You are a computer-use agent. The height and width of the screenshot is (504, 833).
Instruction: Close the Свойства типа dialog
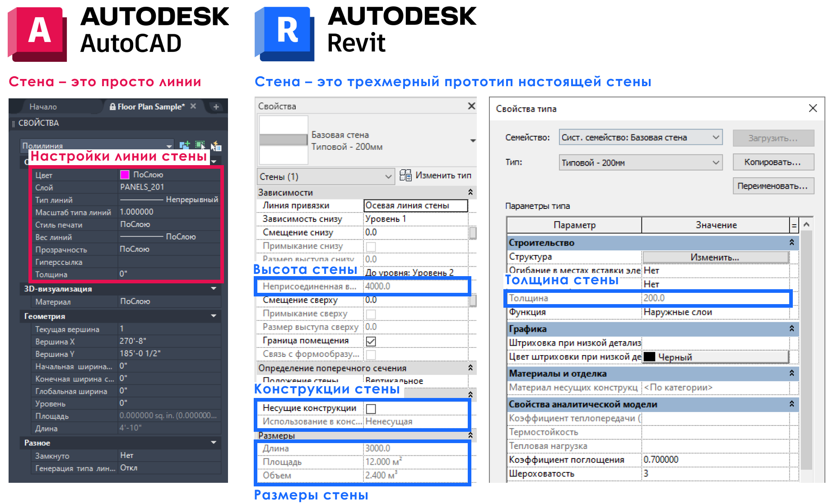(813, 108)
